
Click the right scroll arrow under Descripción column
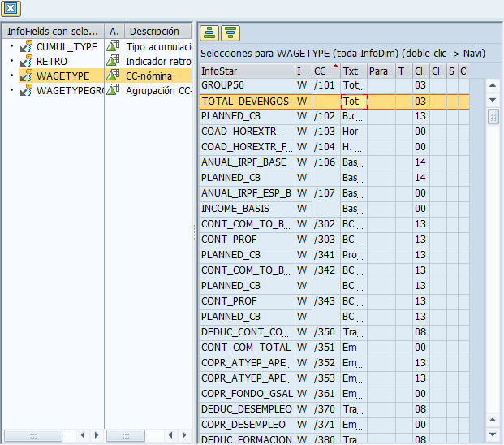(x=184, y=435)
